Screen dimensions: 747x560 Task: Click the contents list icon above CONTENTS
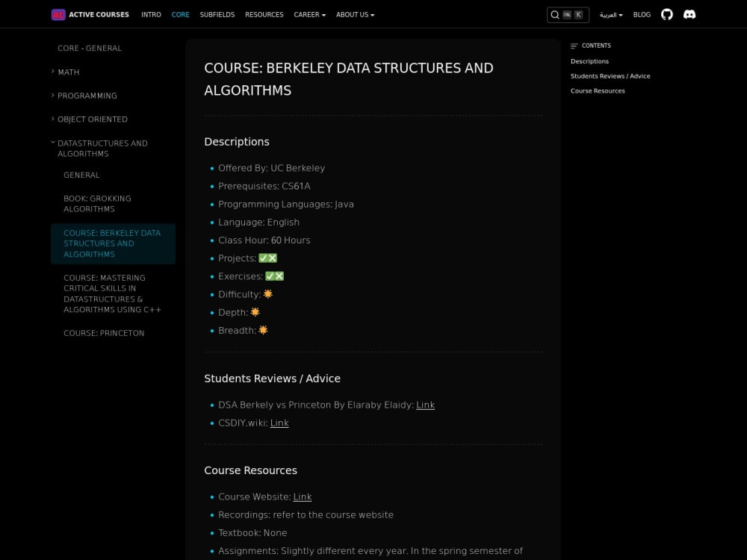[574, 46]
